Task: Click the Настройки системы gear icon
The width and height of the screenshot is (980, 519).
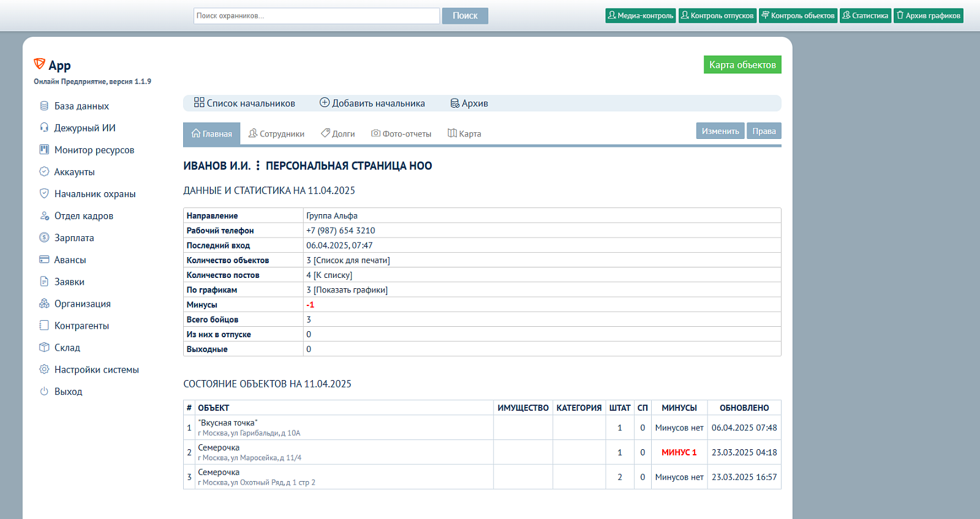Action: point(44,370)
